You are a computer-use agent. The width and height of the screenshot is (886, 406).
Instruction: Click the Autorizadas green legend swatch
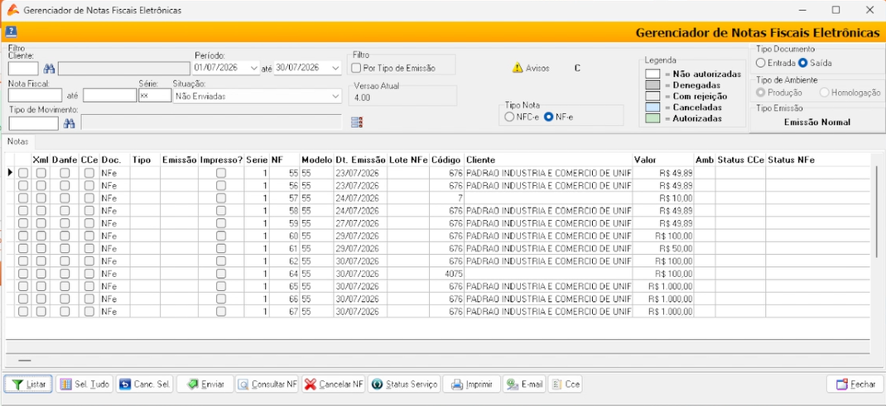(653, 119)
